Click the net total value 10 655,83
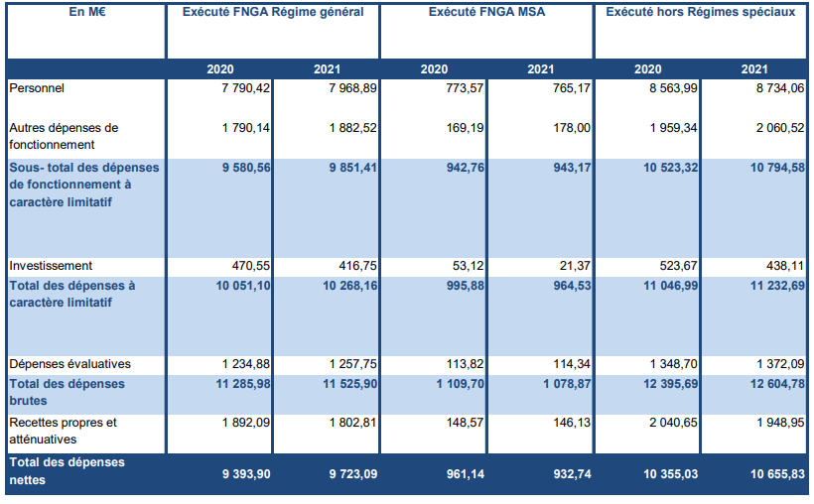This screenshot has height=504, width=814. coord(778,475)
